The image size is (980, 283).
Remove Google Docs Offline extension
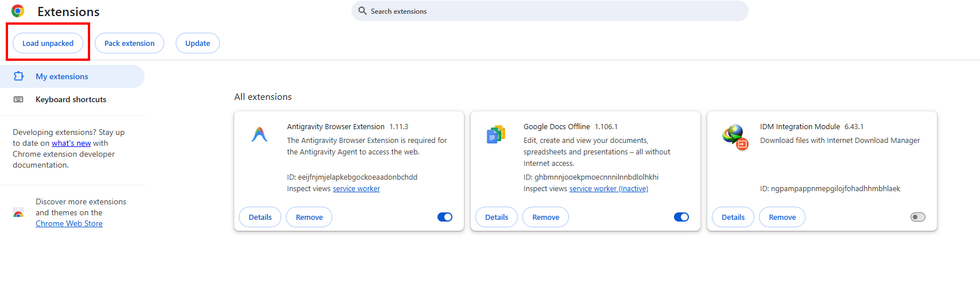point(546,217)
